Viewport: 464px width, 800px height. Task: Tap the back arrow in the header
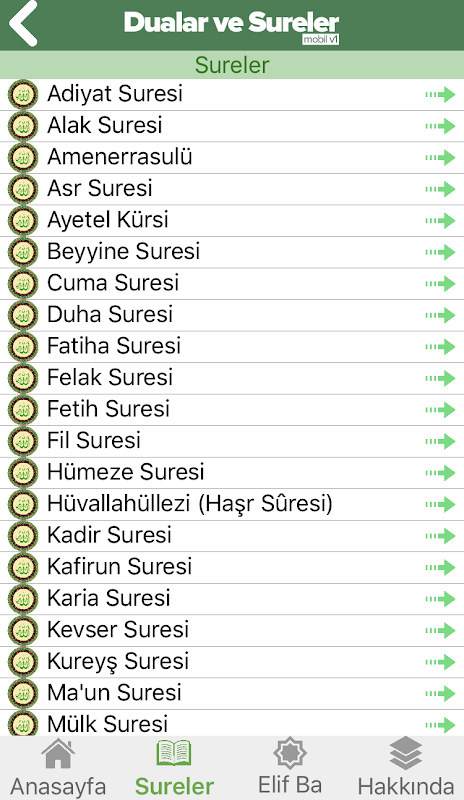(x=23, y=23)
